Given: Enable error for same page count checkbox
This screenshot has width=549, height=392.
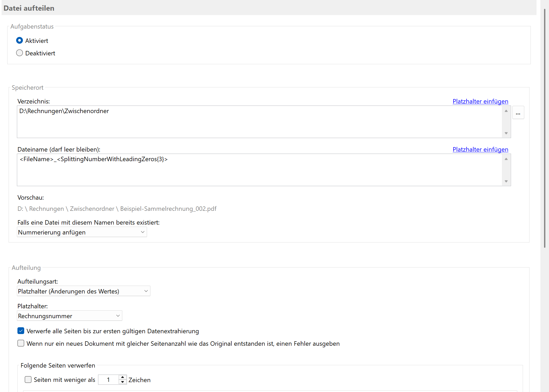Looking at the screenshot, I should 21,343.
